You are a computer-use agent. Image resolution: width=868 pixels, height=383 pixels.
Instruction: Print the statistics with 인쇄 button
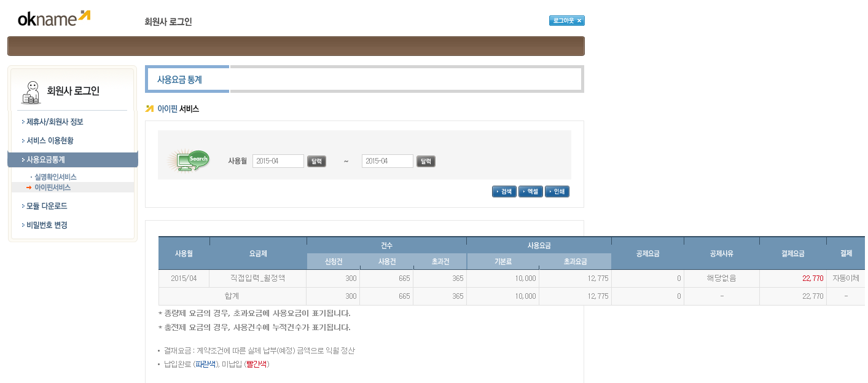pyautogui.click(x=557, y=192)
